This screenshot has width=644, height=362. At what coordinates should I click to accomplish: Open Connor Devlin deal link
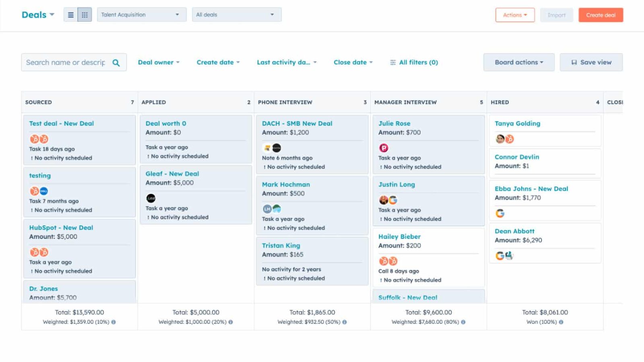pyautogui.click(x=517, y=157)
